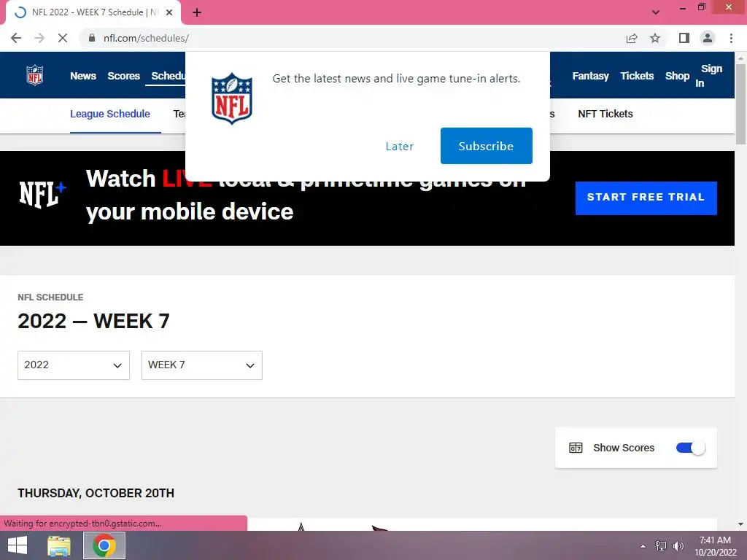The height and width of the screenshot is (560, 747).
Task: Click the calendar icon beside Show Scores
Action: [576, 448]
